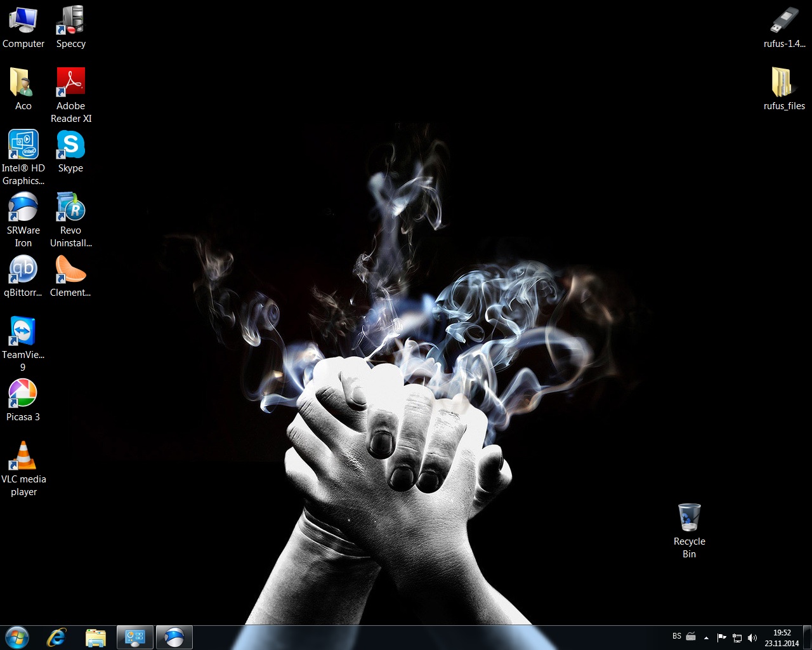Show hidden tray icons arrow
Viewport: 812px width, 650px height.
[x=706, y=638]
